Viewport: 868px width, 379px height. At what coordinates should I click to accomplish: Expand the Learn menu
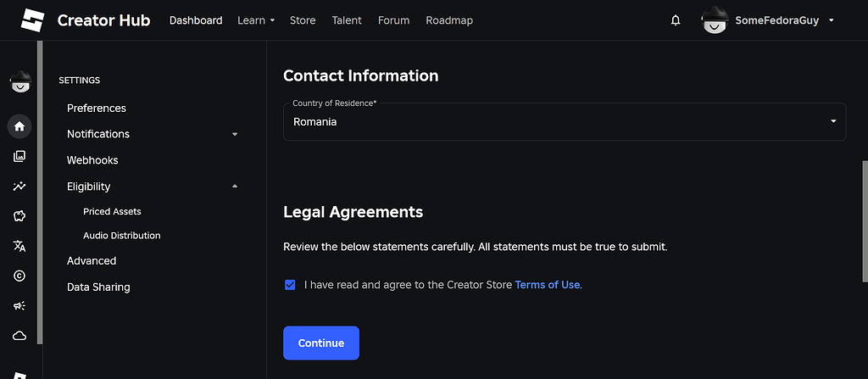(256, 20)
